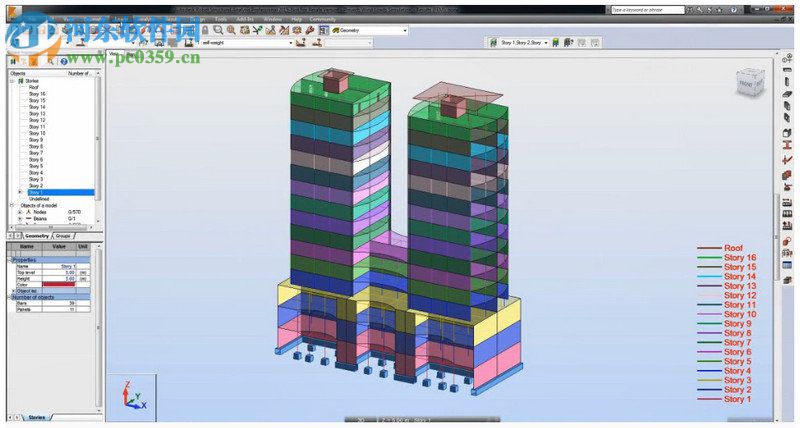The width and height of the screenshot is (800, 428).
Task: Click the green stories icon in inspector toolbar
Action: (13, 61)
